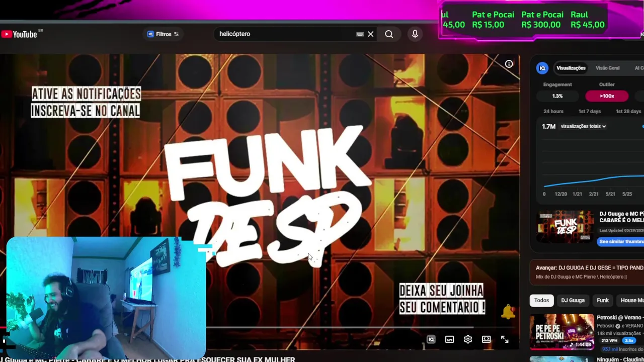Click the 1.3% engagement badge
The height and width of the screenshot is (362, 644).
pos(557,96)
